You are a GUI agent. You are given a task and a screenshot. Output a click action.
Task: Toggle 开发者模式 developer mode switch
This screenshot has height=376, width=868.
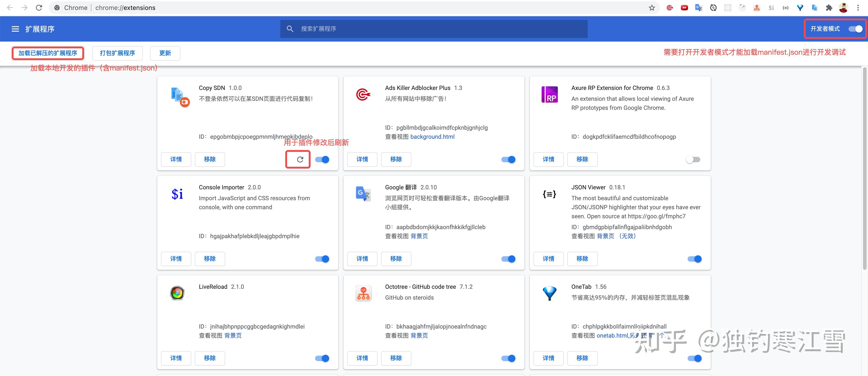tap(855, 29)
